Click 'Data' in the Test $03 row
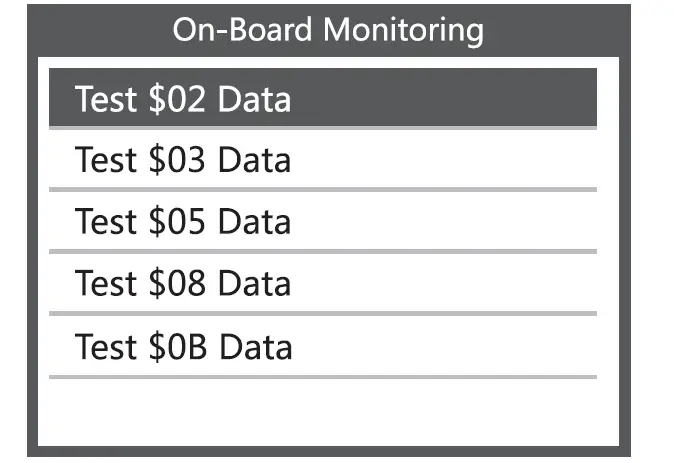This screenshot has width=687, height=463. pos(254,160)
